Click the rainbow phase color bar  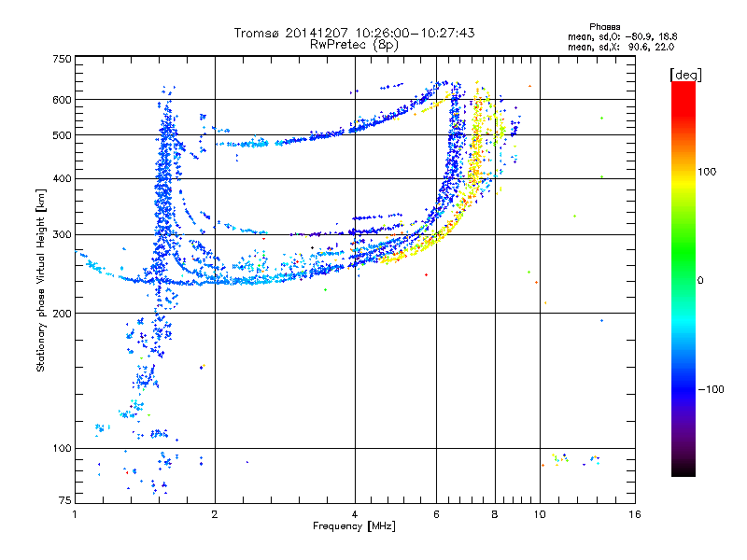(x=684, y=278)
